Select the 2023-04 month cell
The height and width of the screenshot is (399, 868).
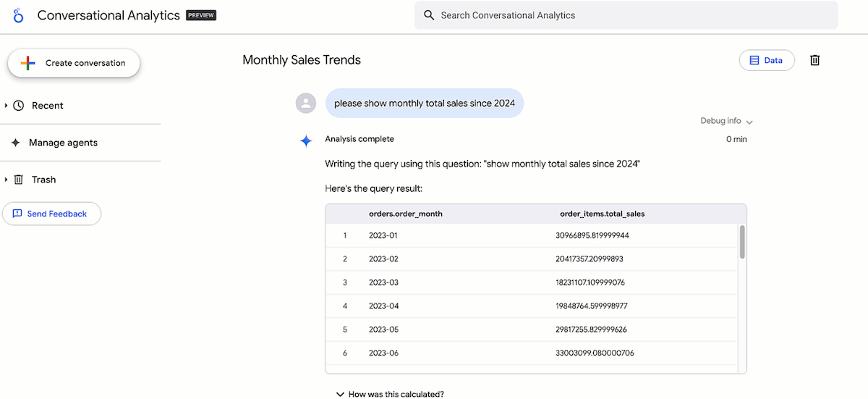(x=383, y=306)
